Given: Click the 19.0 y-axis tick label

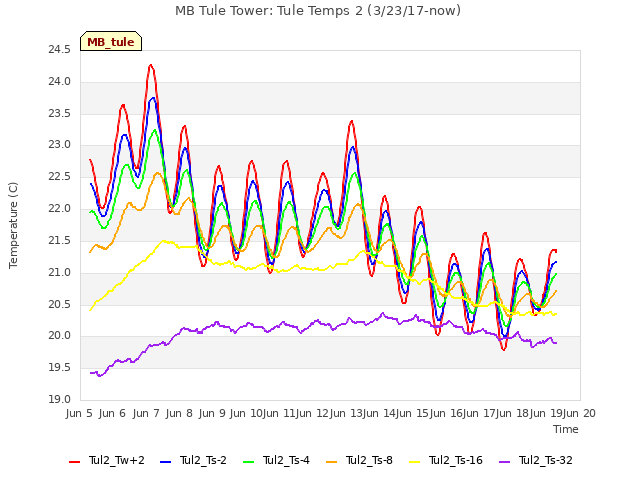Looking at the screenshot, I should (59, 400).
